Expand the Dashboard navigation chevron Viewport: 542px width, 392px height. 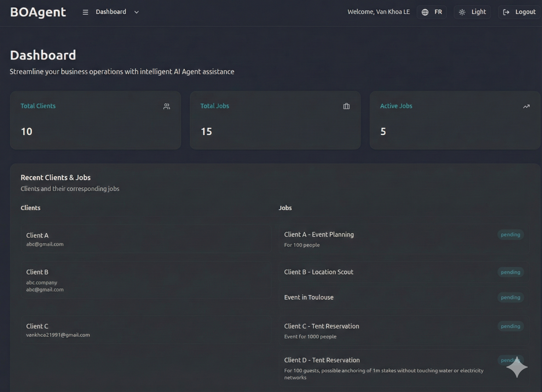[136, 12]
